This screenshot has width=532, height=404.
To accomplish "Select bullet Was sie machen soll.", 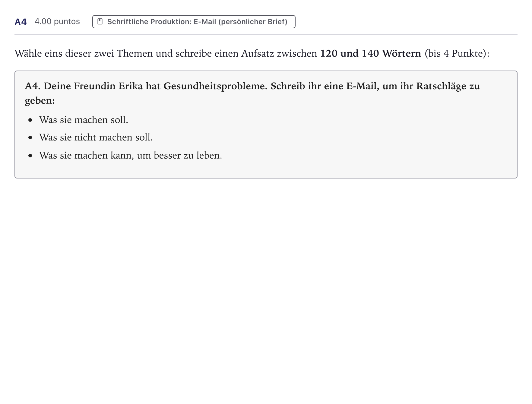I will coord(84,120).
